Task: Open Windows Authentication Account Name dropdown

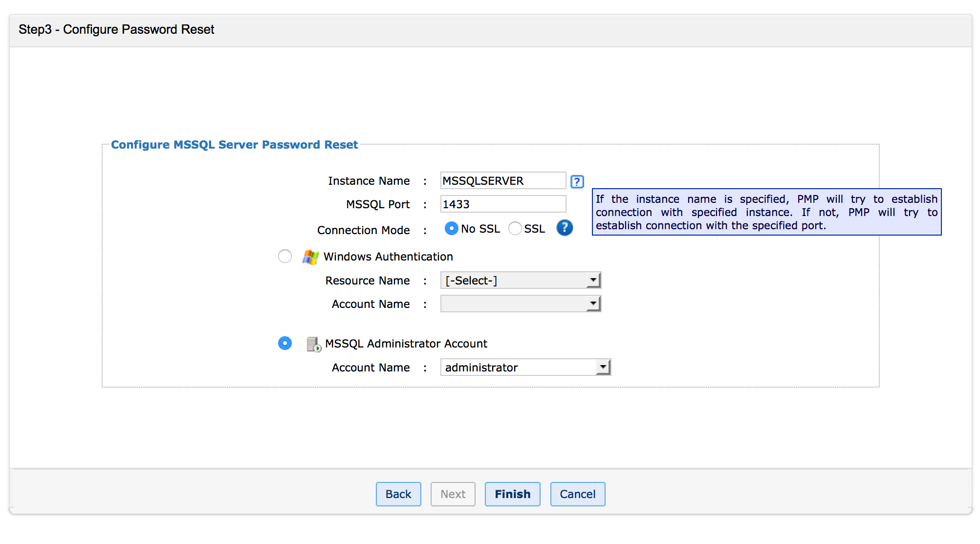Action: pos(520,304)
